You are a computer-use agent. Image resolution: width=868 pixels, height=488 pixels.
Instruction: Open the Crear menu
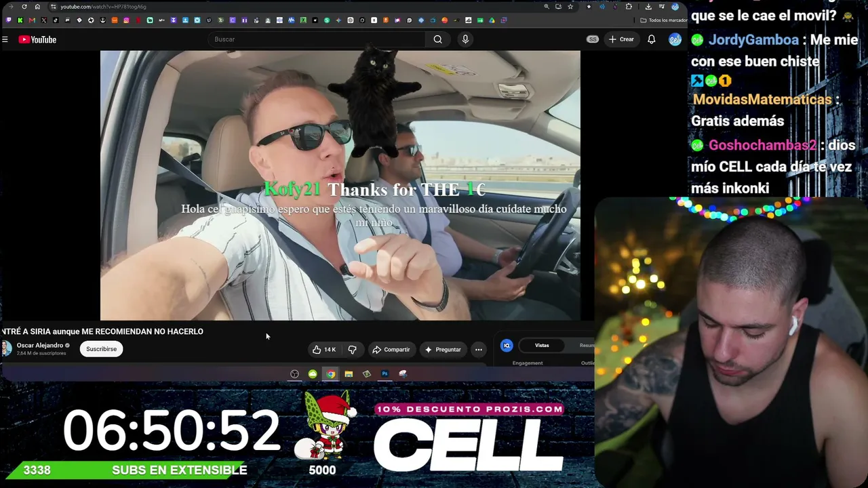click(x=621, y=39)
